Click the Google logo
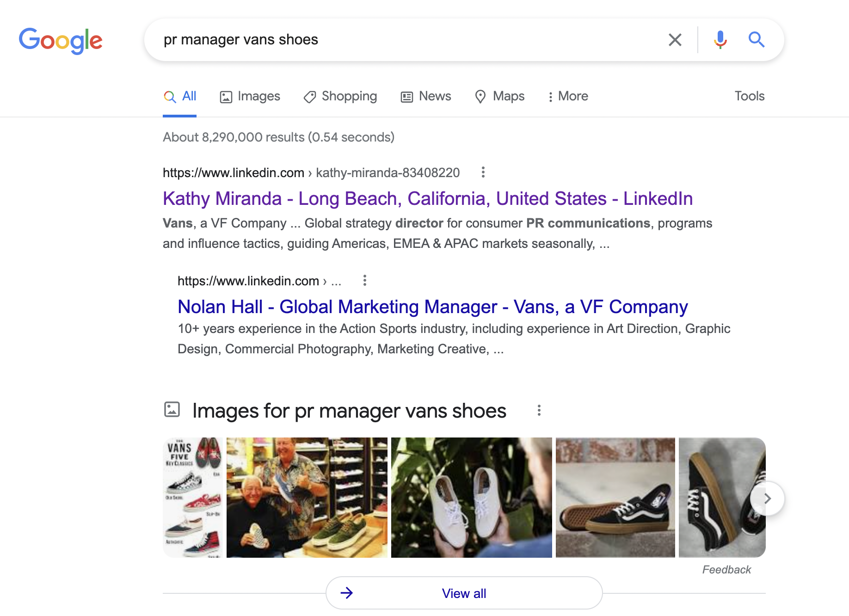The height and width of the screenshot is (616, 849). click(61, 41)
